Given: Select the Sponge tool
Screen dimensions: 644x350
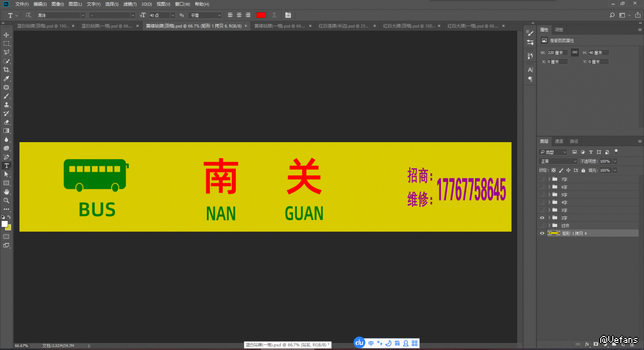Looking at the screenshot, I should (7, 148).
